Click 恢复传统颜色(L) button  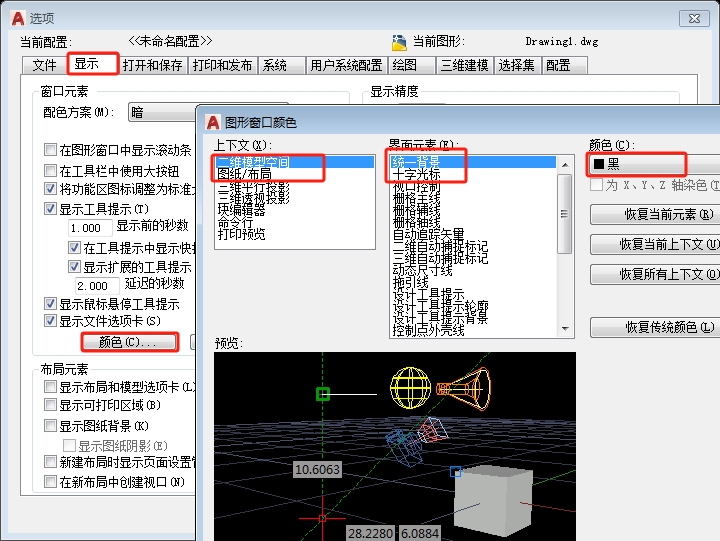(x=655, y=327)
